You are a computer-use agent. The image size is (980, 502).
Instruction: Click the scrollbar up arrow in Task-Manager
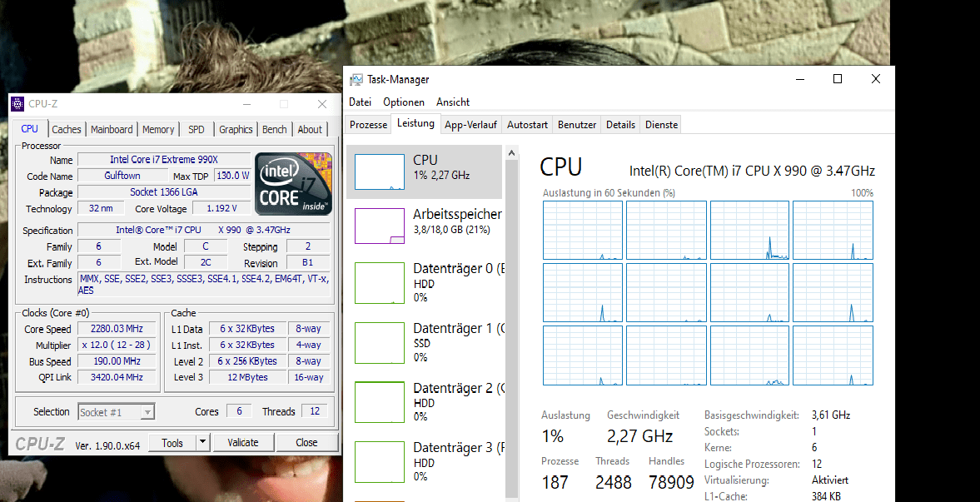pos(511,152)
